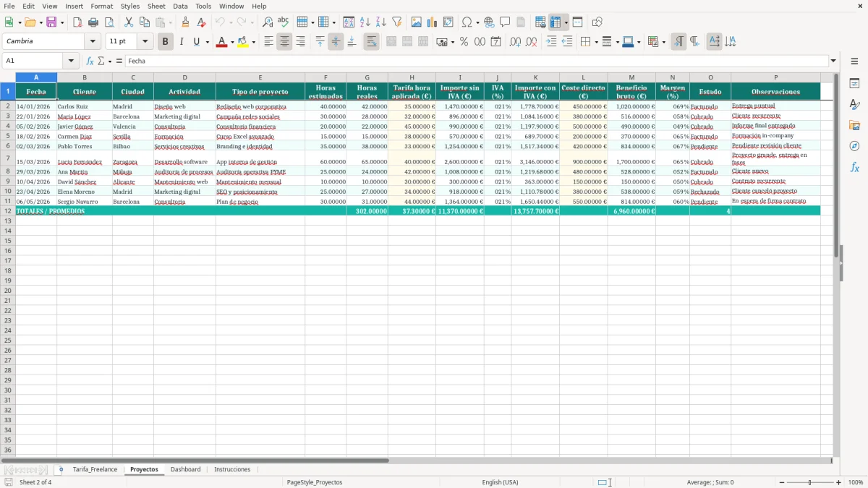Select column header P

[x=775, y=77]
